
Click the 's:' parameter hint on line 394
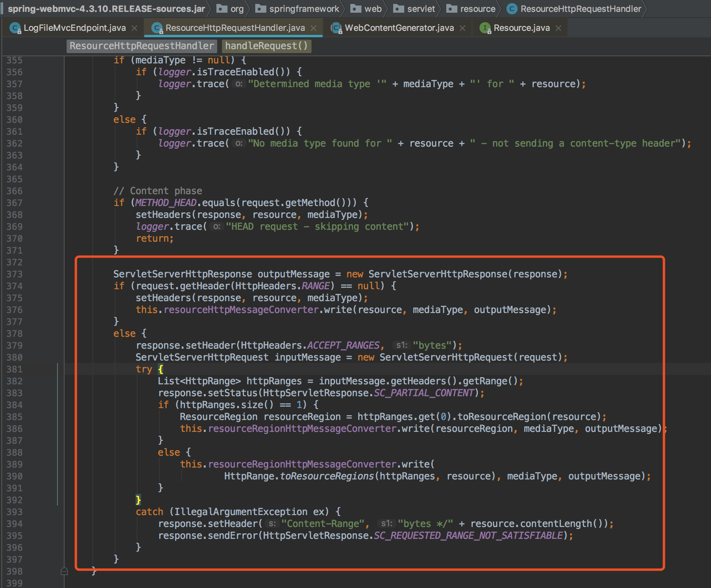272,523
